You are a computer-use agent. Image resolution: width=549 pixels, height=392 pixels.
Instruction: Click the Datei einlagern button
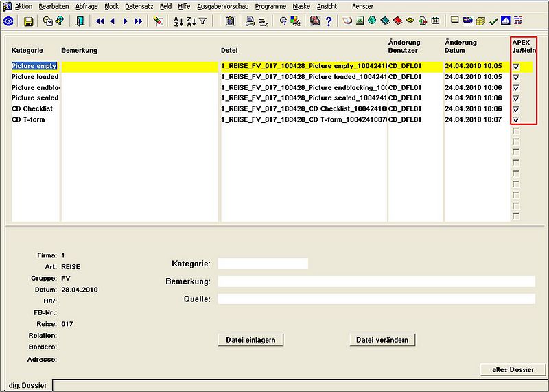point(250,340)
